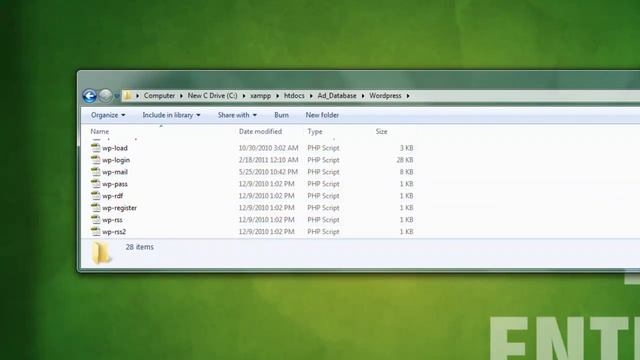Click PHP Script type of wp-register
This screenshot has width=640, height=360.
tap(323, 208)
